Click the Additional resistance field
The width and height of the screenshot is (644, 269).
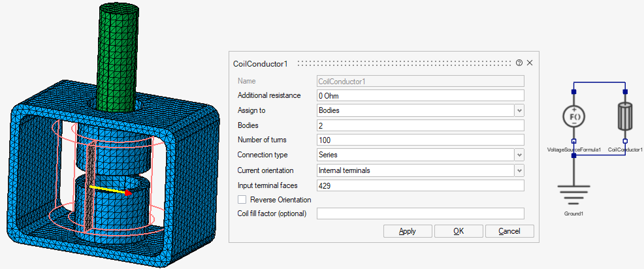[420, 95]
